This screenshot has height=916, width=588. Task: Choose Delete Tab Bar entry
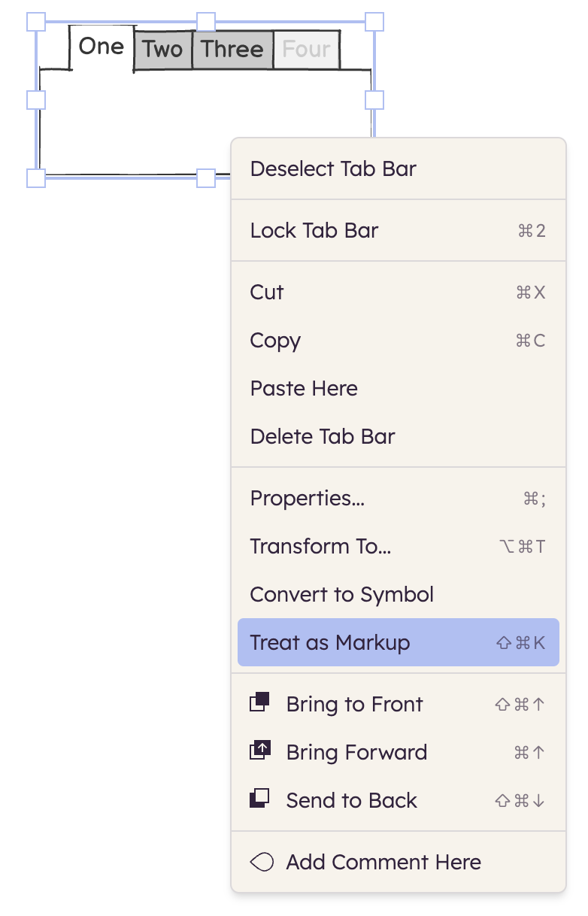click(x=399, y=436)
